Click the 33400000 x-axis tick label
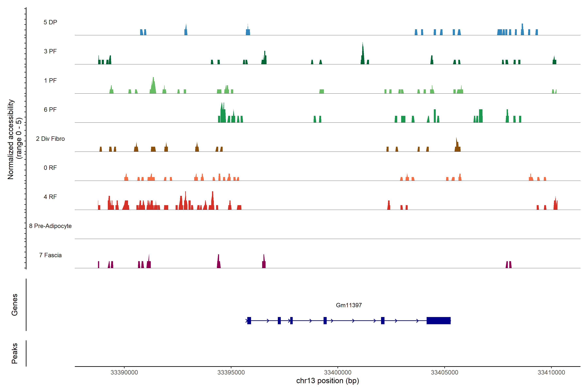The image size is (588, 392). tap(338, 372)
